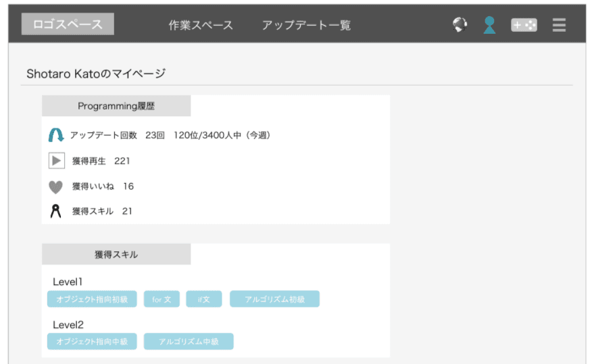594x364 pixels.
Task: Select the オブジェクト指向中級 skill tag
Action: (92, 342)
